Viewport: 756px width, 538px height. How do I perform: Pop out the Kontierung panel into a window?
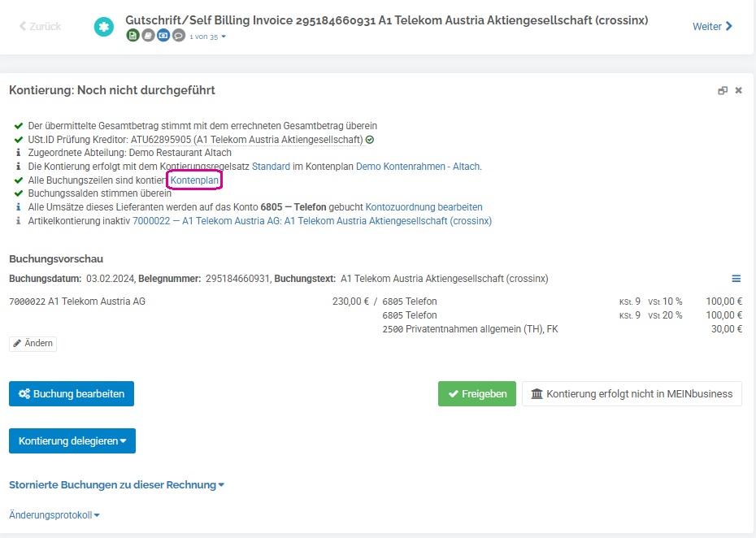(x=722, y=91)
